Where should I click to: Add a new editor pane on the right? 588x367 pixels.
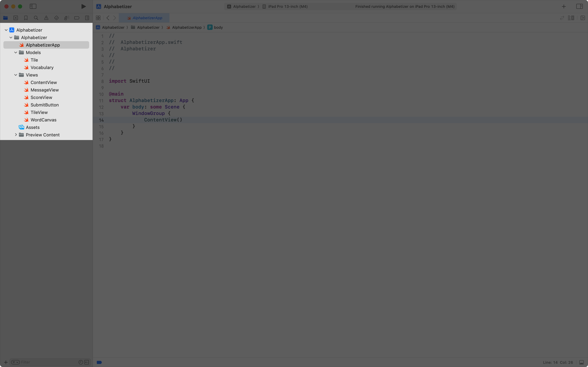[583, 18]
